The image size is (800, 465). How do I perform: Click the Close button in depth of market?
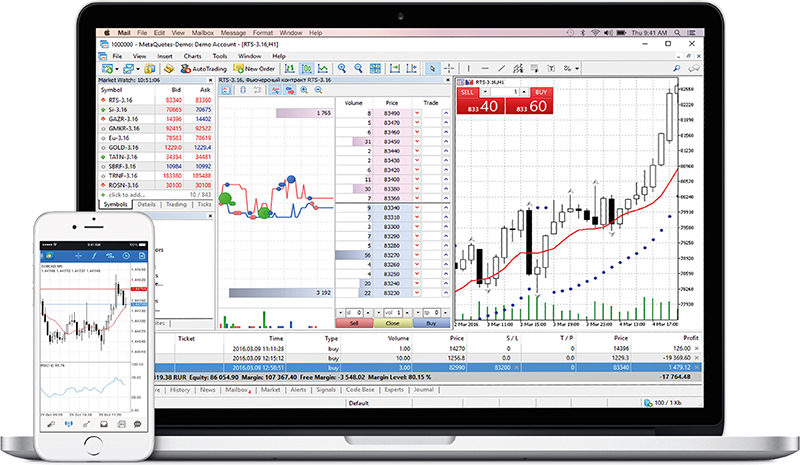click(392, 323)
